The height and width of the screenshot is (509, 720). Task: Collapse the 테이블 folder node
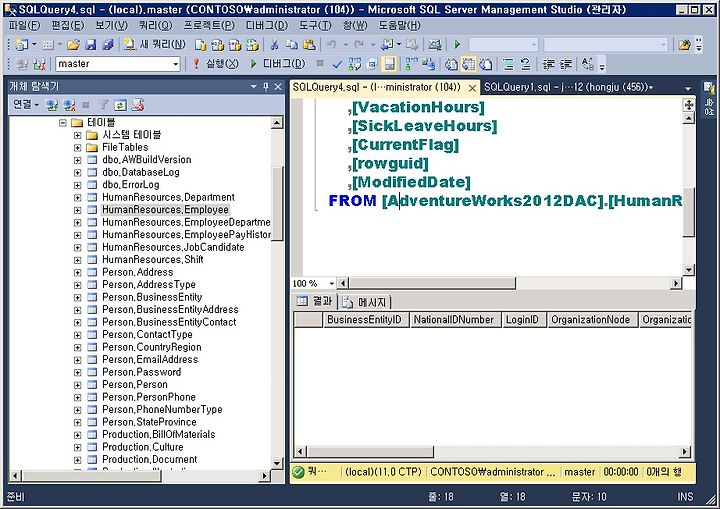[x=63, y=123]
